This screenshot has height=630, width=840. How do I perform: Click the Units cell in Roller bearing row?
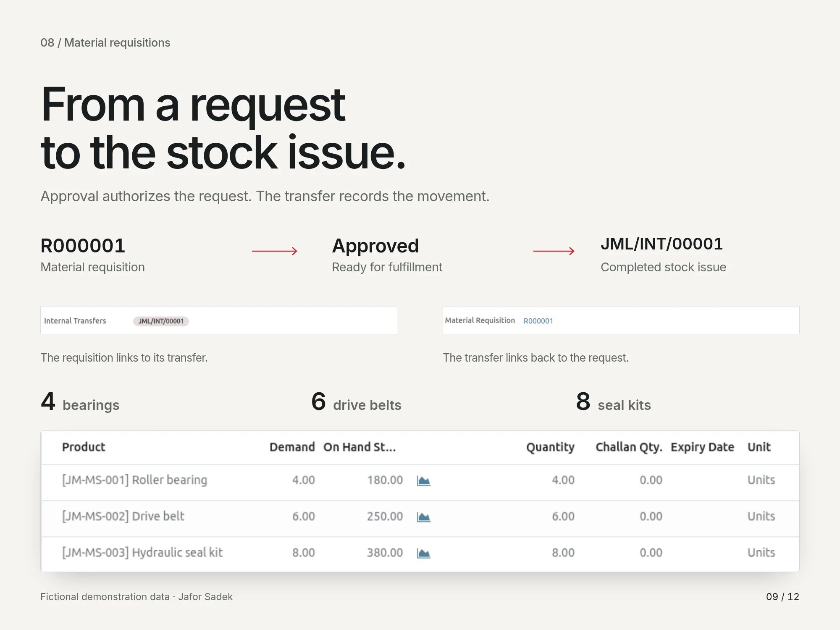[x=761, y=480]
